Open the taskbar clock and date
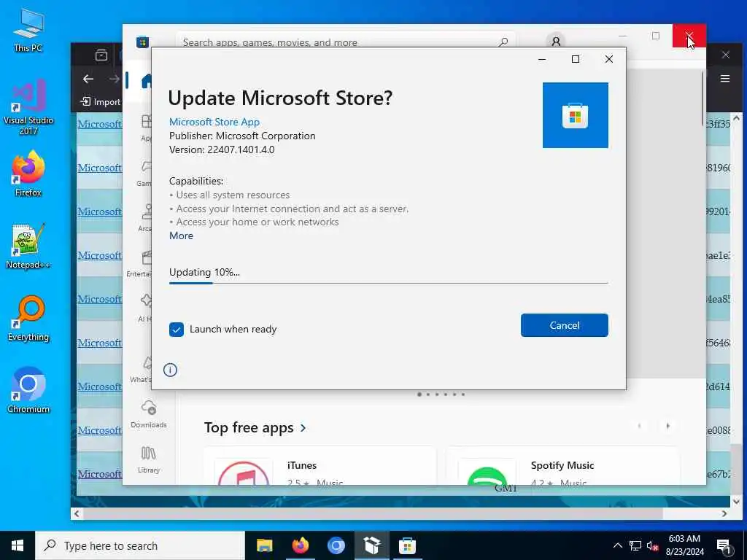This screenshot has width=747, height=560. pos(684,545)
